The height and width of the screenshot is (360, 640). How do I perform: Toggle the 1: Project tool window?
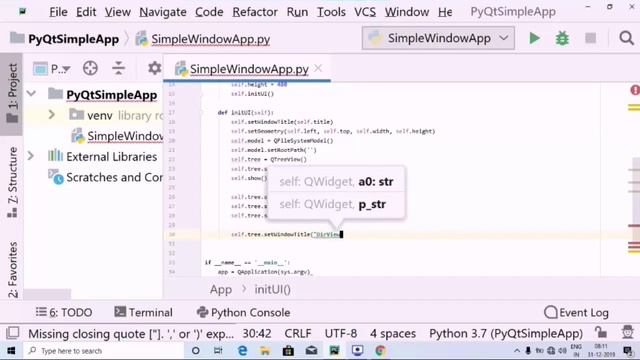(12, 93)
